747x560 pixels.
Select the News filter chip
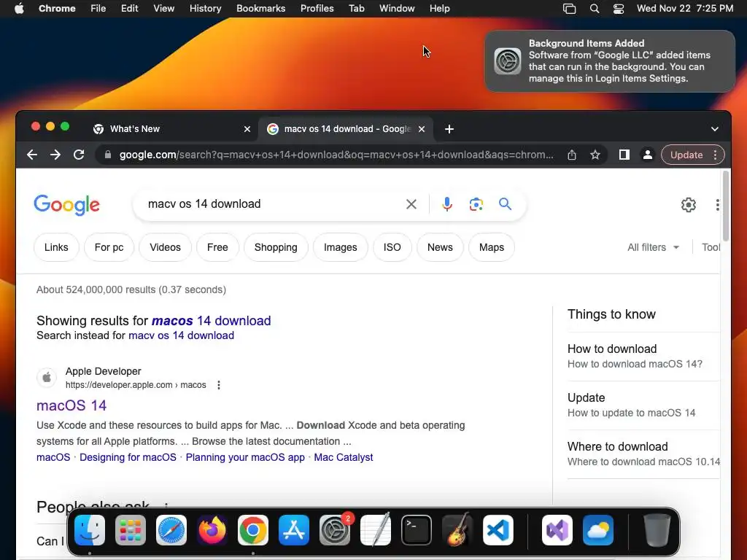tap(440, 248)
